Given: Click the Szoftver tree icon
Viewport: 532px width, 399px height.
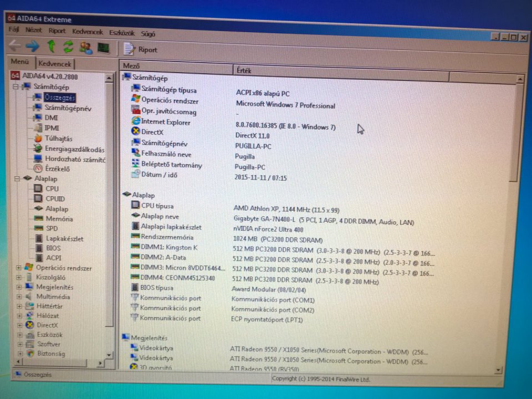Looking at the screenshot, I should [30, 344].
